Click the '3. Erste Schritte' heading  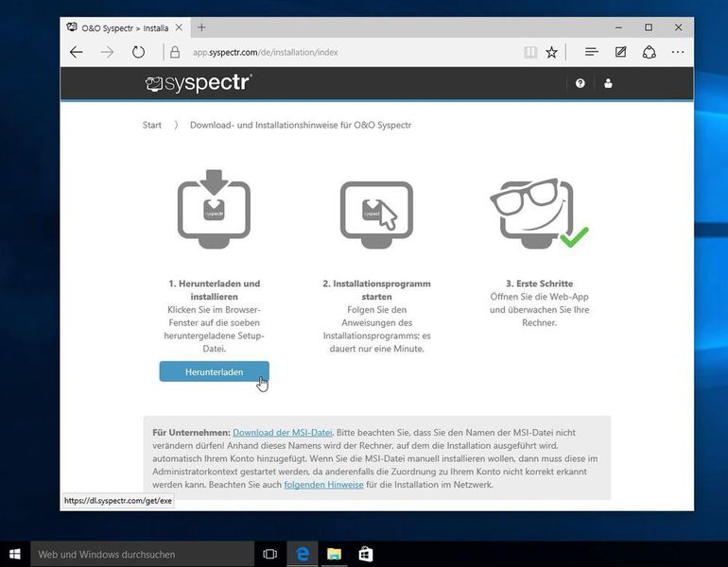pos(540,283)
